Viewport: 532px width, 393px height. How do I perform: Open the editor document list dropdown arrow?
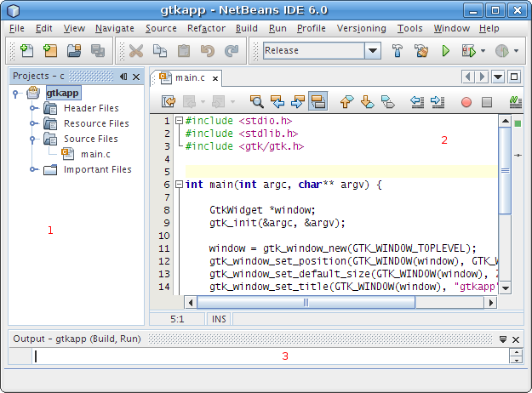[498, 77]
